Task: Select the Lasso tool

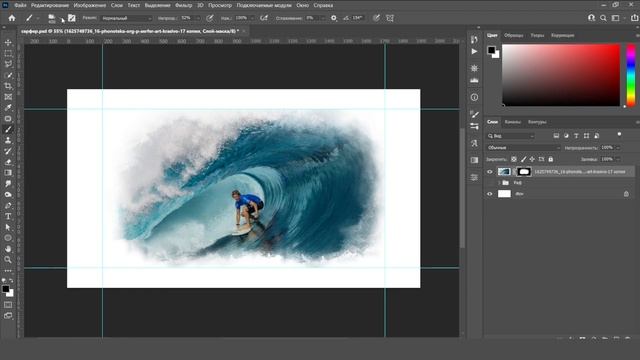Action: coord(8,64)
